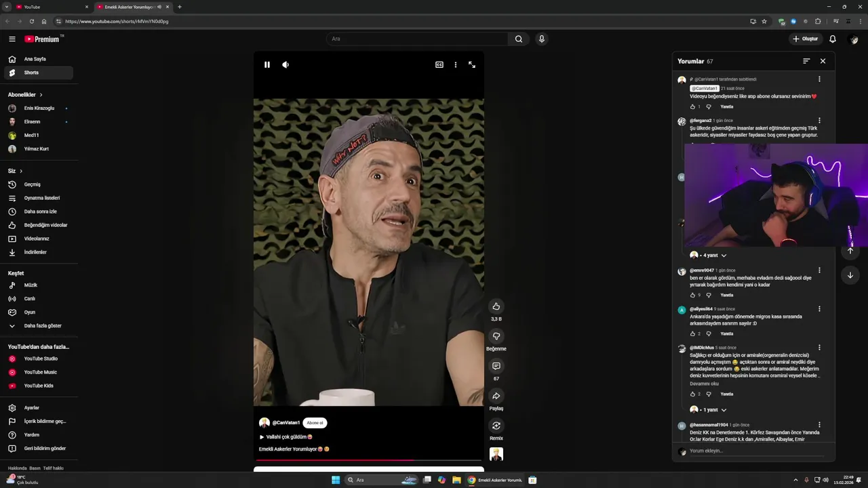The image size is (868, 488).
Task: Seek using the red Shorts progress bar
Action: point(369,460)
